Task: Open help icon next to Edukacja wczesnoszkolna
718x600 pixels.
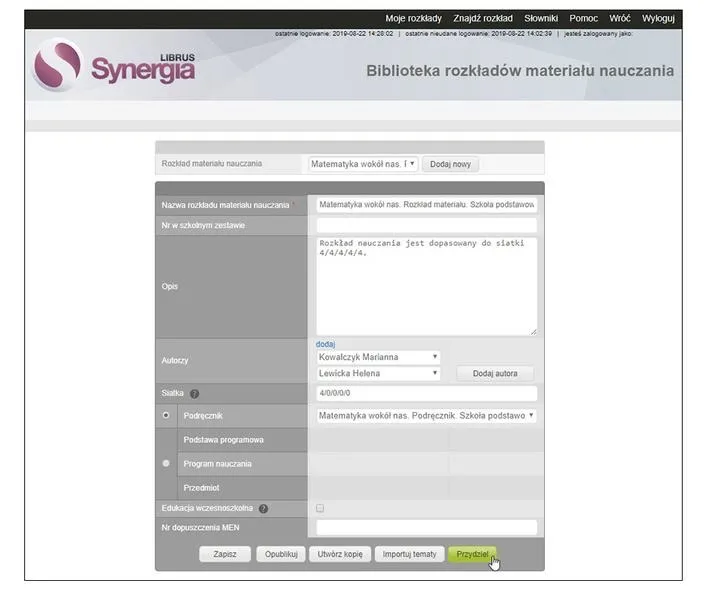Action: tap(263, 509)
